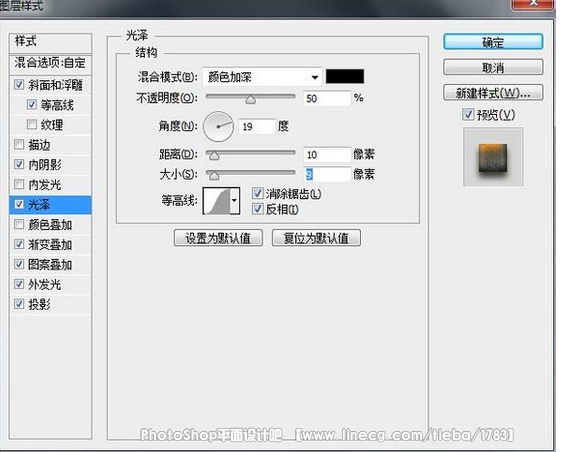This screenshot has width=564, height=452.
Task: Open the 投影 settings panel
Action: [39, 304]
